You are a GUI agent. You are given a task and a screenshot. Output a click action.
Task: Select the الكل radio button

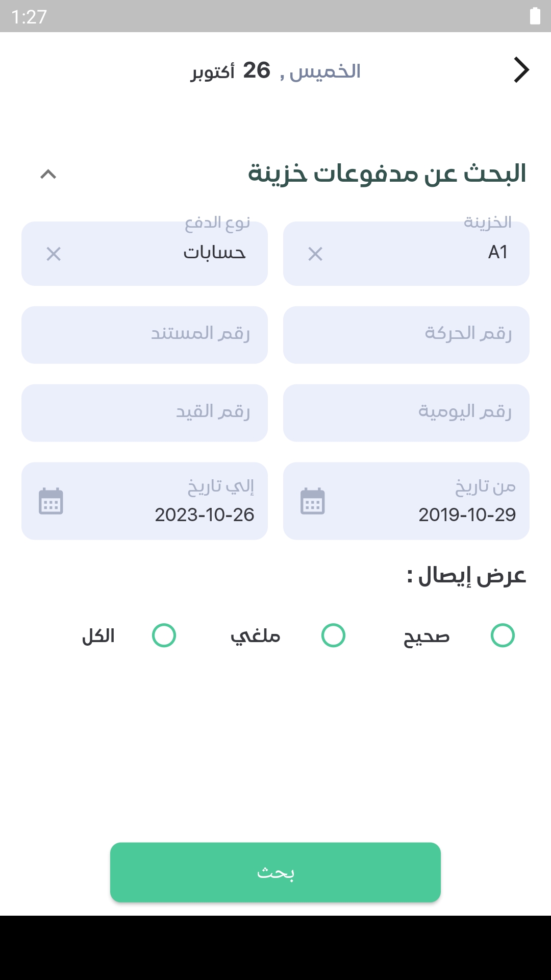[164, 635]
